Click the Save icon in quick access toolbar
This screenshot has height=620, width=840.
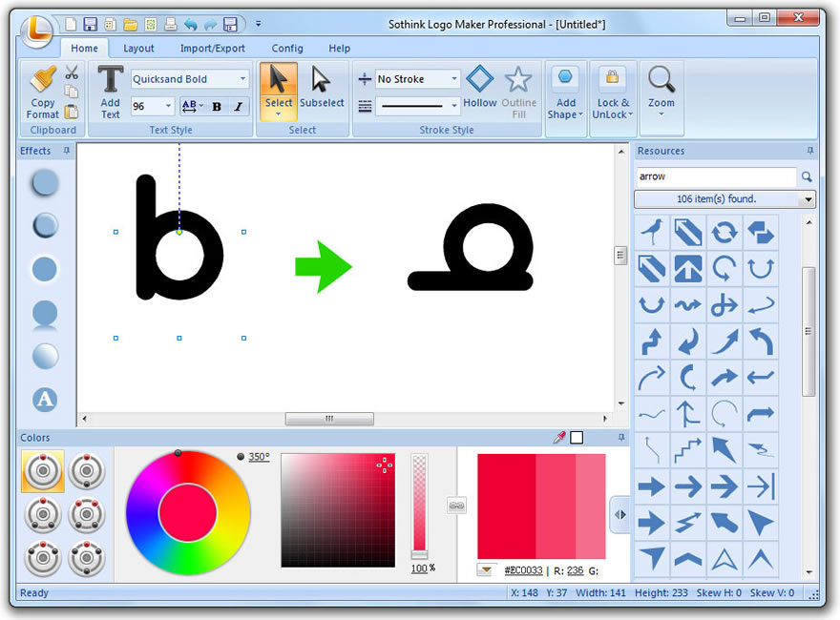90,24
